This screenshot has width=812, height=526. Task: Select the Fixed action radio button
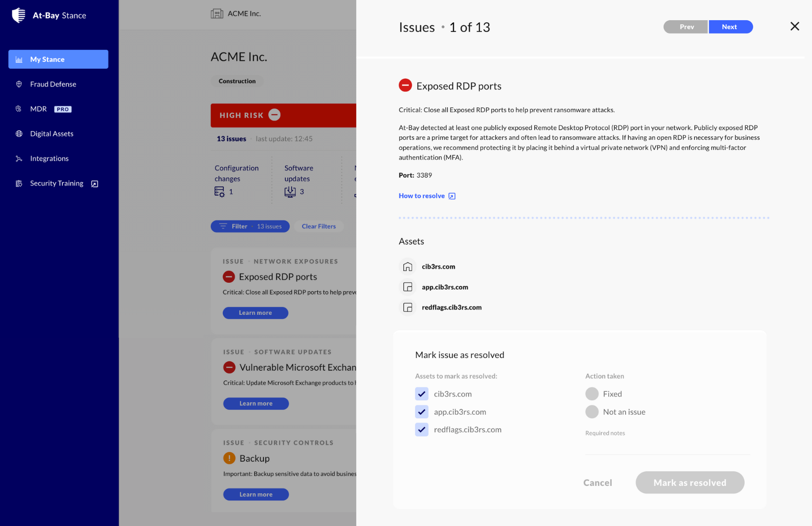592,394
